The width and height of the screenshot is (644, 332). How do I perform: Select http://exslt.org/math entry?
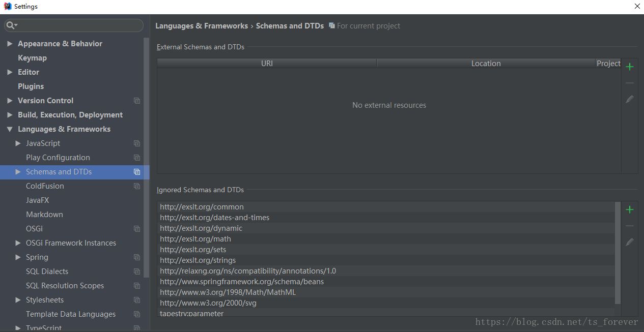coord(386,239)
